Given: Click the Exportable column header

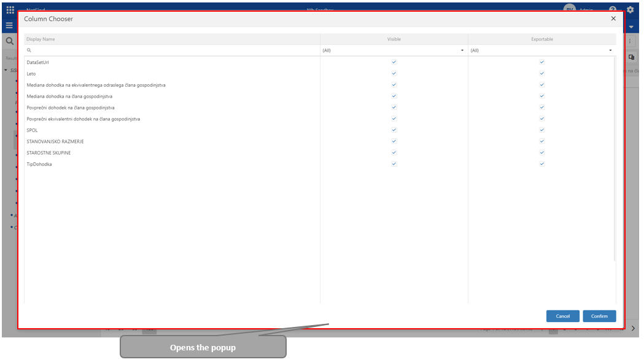Looking at the screenshot, I should tap(541, 39).
